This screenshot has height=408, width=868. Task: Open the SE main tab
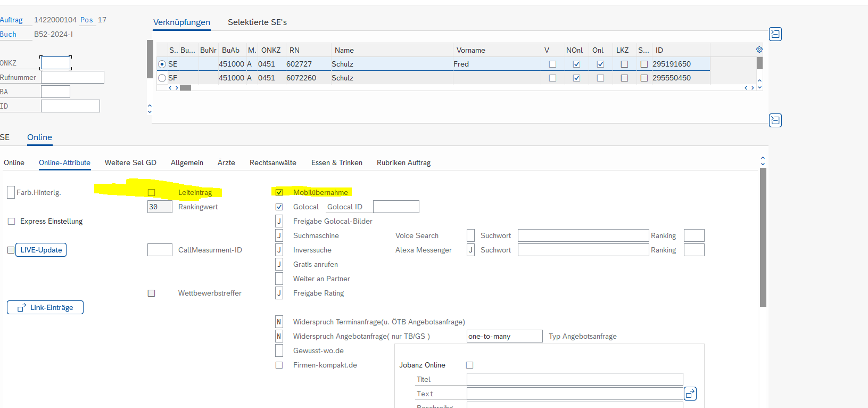[x=5, y=137]
